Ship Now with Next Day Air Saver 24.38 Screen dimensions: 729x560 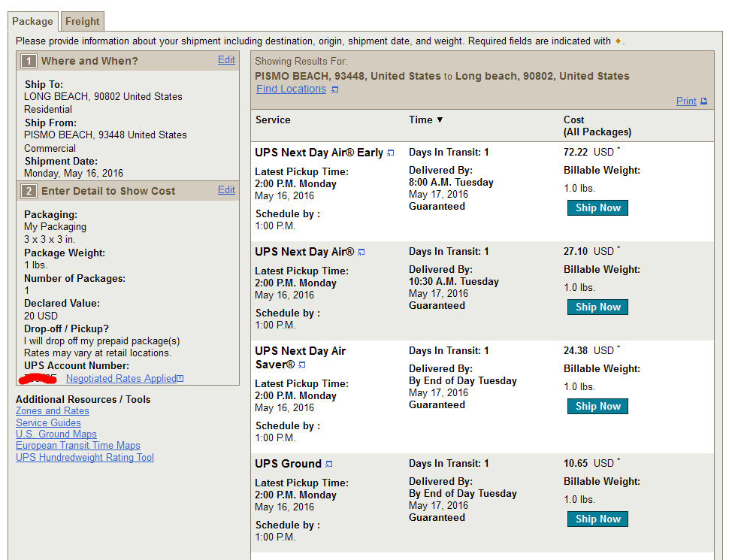click(x=597, y=407)
